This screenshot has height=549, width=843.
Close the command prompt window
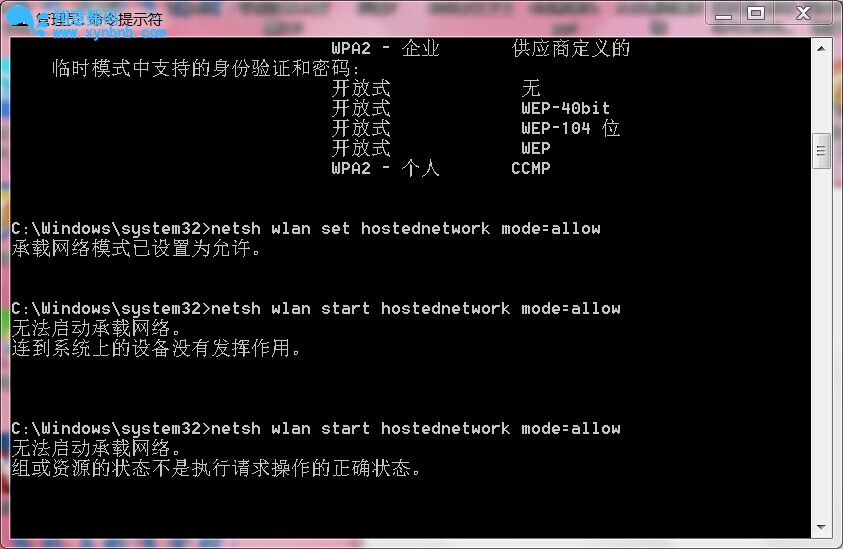(x=803, y=13)
